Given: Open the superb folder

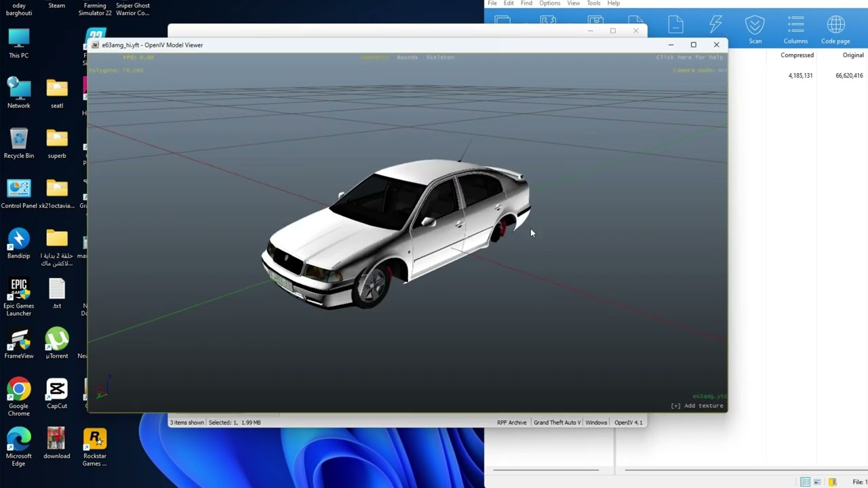Looking at the screenshot, I should tap(57, 143).
